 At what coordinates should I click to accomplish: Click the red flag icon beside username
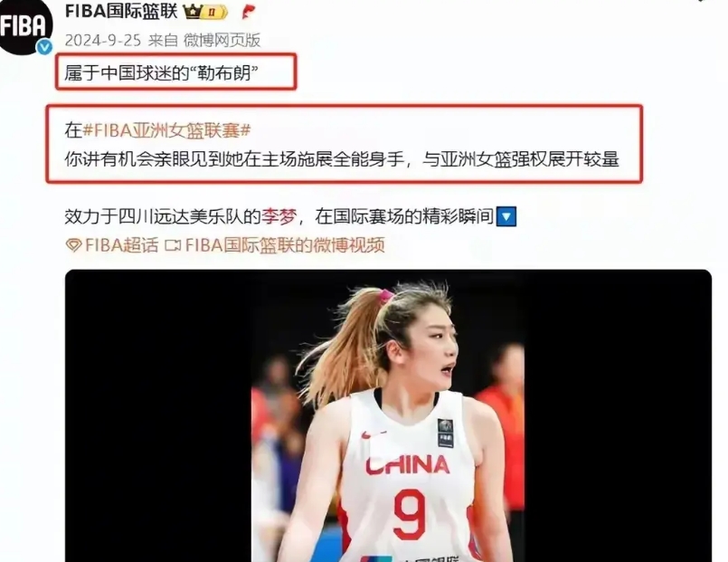coord(249,12)
